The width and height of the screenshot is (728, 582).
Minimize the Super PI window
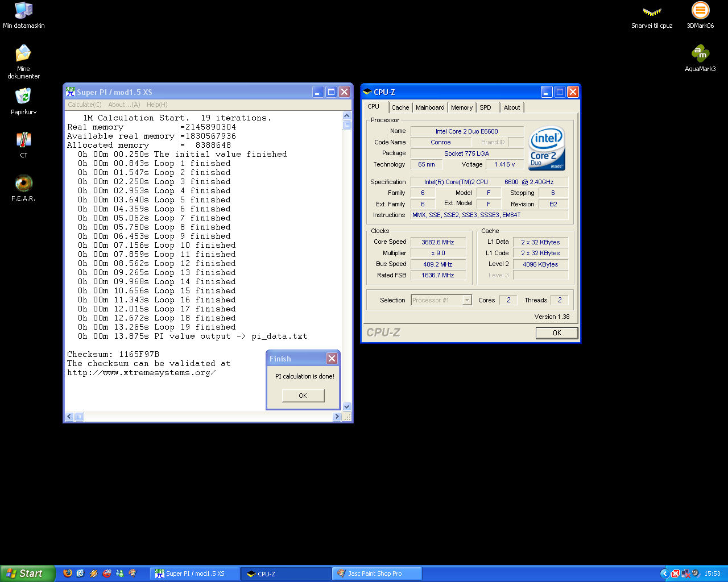click(318, 92)
